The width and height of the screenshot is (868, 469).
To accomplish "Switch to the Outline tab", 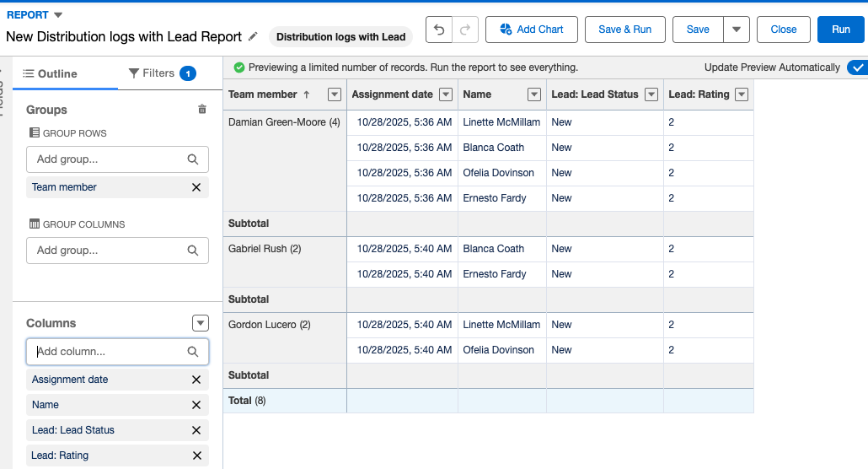I will point(51,73).
